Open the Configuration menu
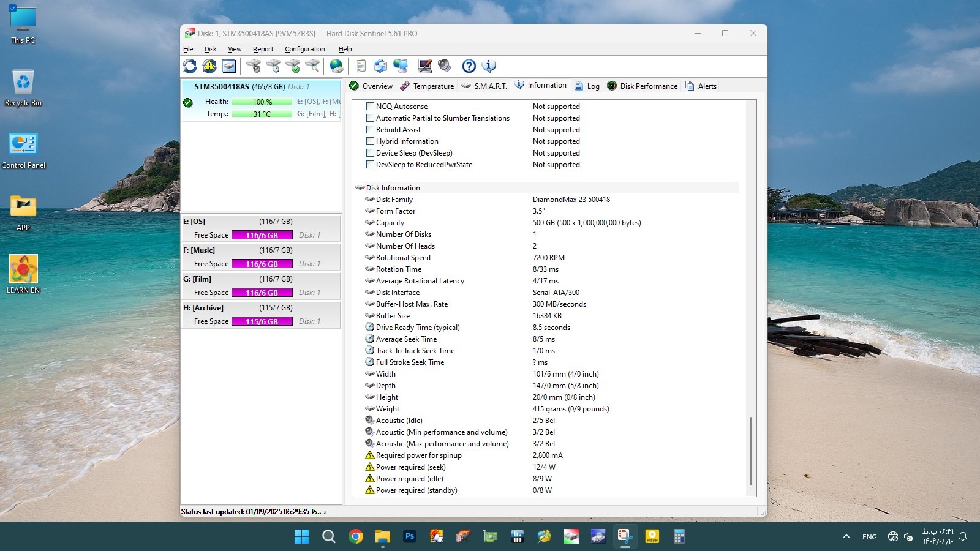Image resolution: width=980 pixels, height=551 pixels. [x=304, y=49]
